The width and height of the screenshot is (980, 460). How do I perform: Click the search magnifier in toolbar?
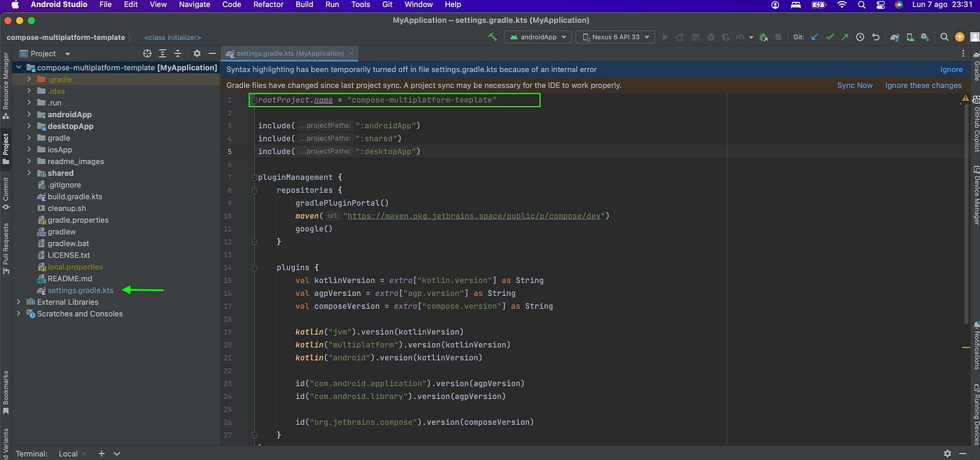944,37
